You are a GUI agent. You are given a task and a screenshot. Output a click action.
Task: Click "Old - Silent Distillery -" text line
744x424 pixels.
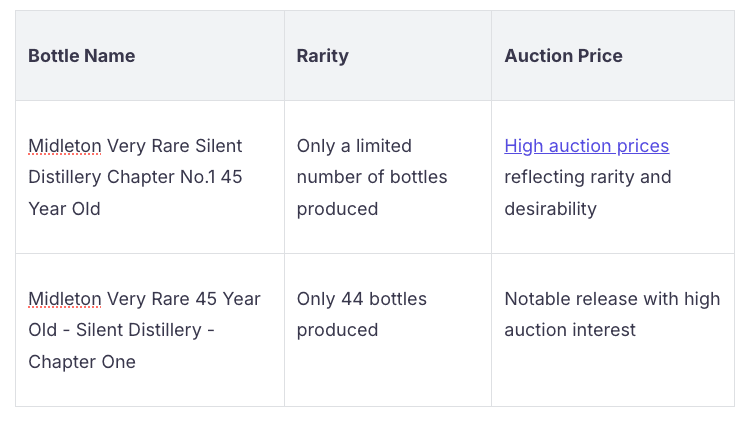tap(121, 330)
